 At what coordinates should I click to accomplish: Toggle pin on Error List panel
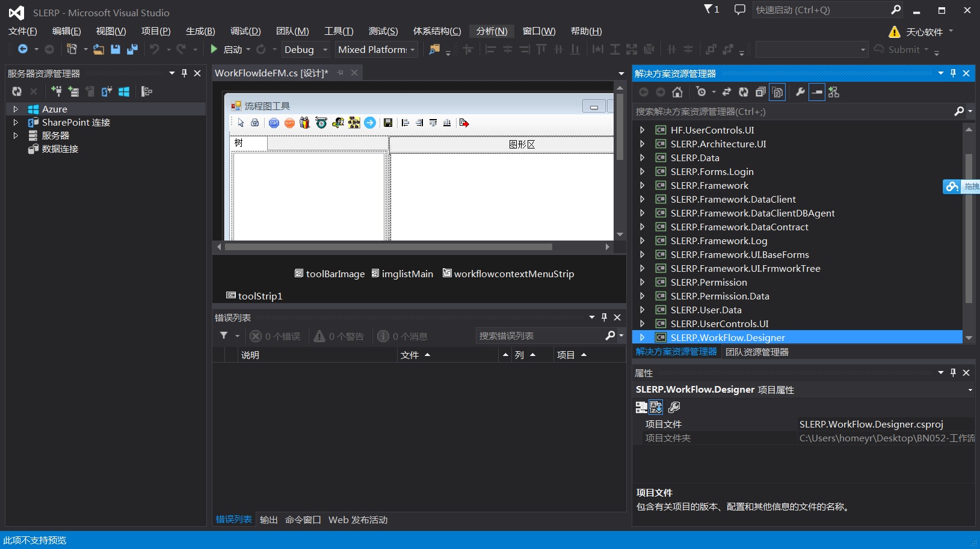point(604,317)
